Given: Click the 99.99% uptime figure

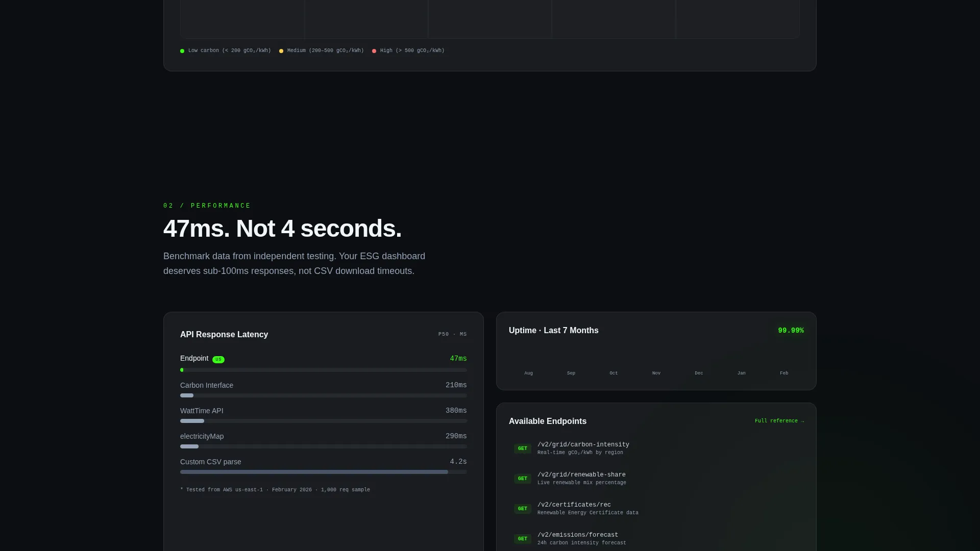Looking at the screenshot, I should click(791, 331).
